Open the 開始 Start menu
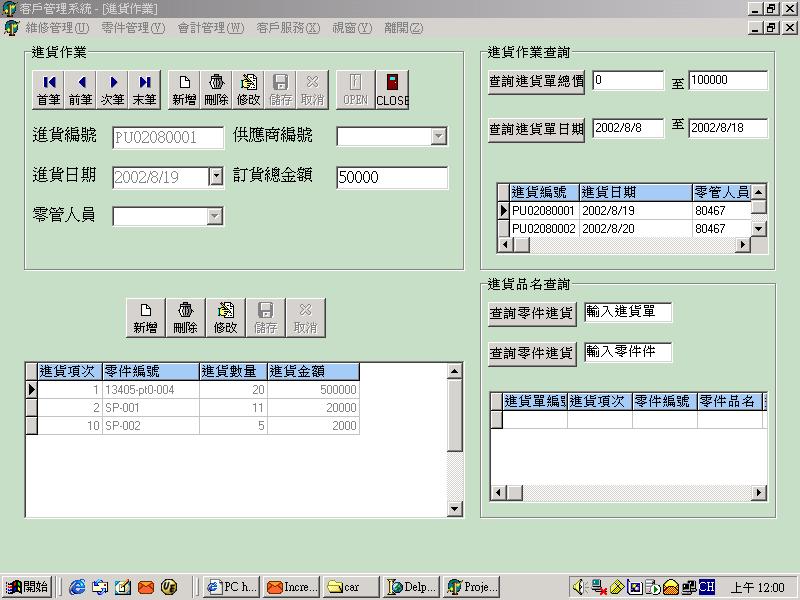The height and width of the screenshot is (600, 800). 27,587
